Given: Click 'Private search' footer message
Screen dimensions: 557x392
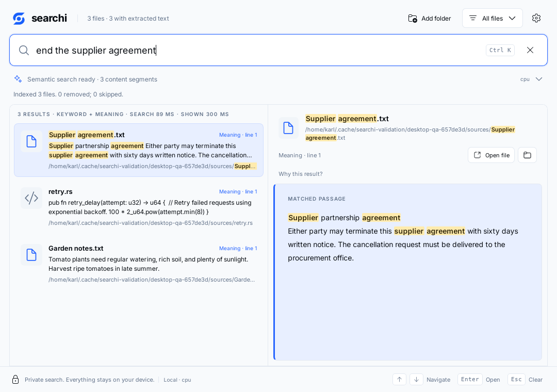Looking at the screenshot, I should coord(90,380).
